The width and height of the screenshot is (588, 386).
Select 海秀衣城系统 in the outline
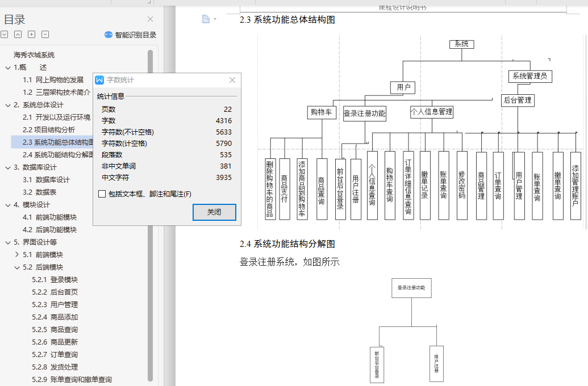pos(34,55)
